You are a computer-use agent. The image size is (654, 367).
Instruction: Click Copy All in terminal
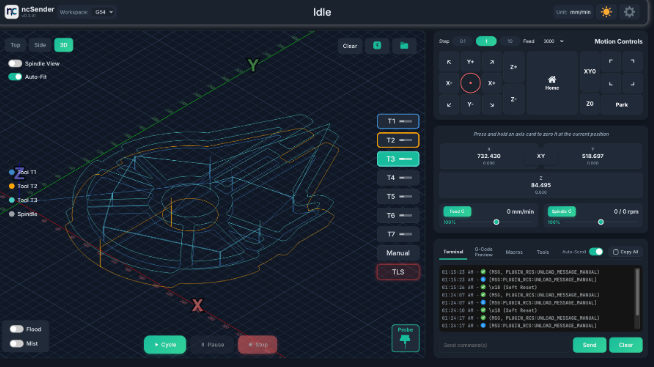[625, 251]
